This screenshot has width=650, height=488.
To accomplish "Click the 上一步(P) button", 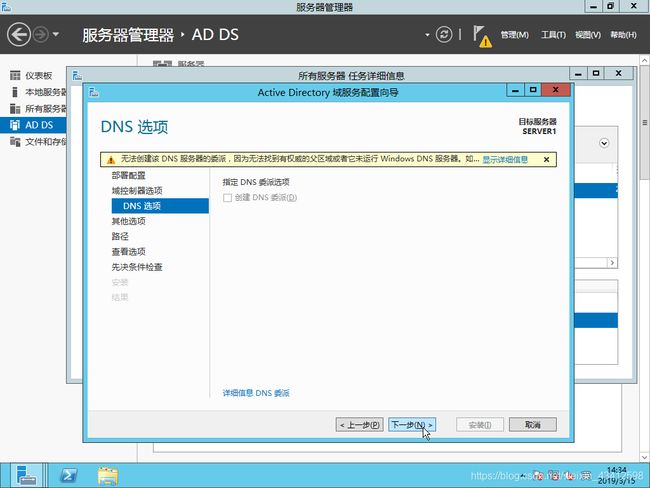I will coord(359,425).
